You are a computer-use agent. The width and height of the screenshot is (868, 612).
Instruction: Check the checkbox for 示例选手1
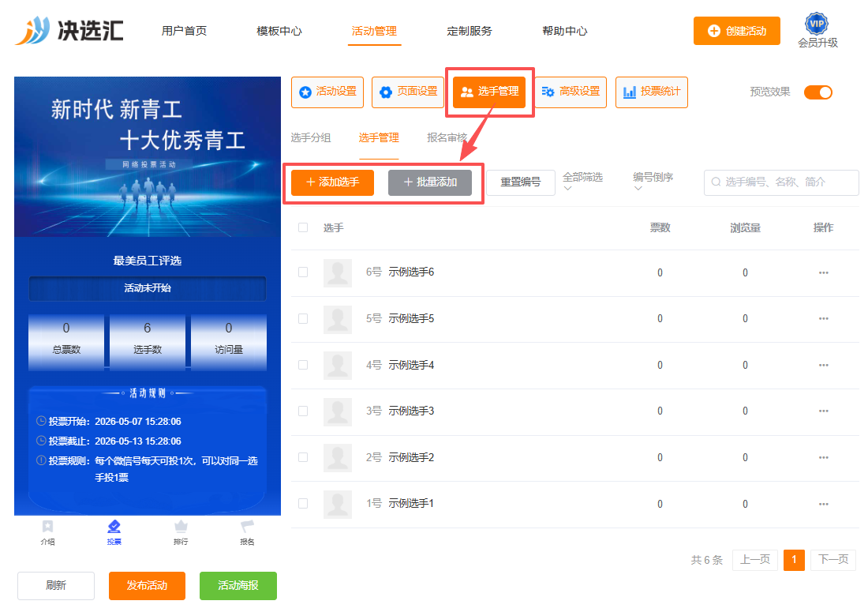point(303,504)
